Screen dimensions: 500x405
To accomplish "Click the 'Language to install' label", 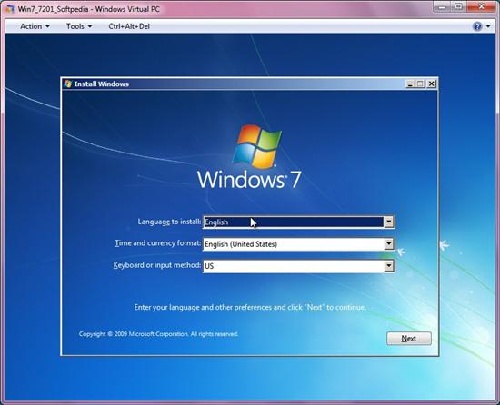I will pyautogui.click(x=169, y=222).
